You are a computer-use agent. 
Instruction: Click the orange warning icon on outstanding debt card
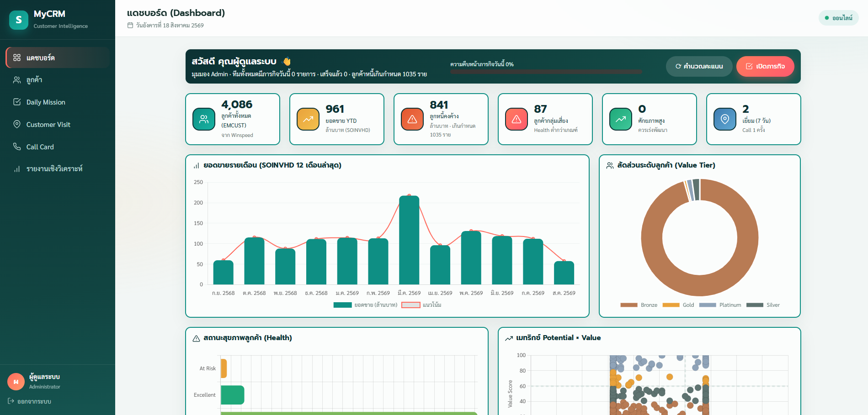[x=412, y=119]
